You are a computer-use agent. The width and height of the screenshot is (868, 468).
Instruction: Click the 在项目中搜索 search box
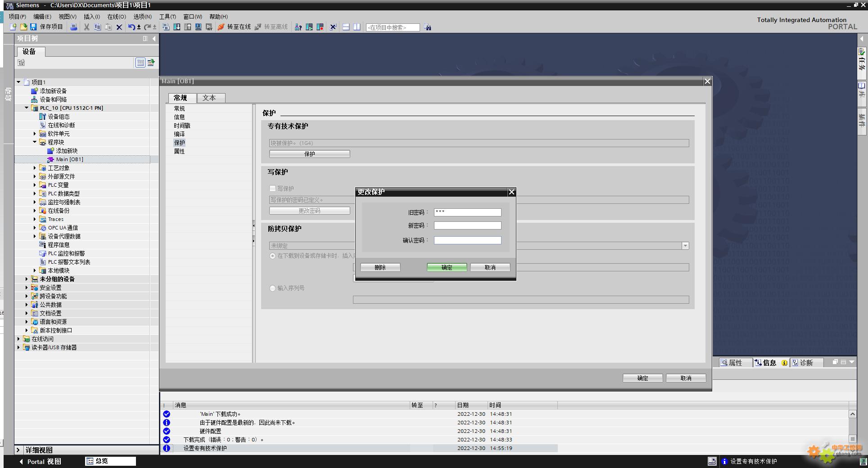(393, 27)
